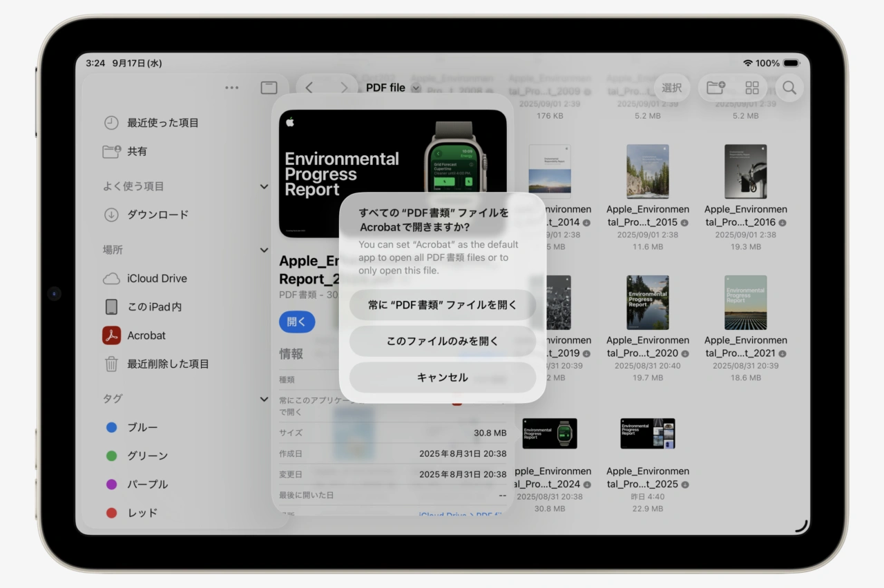This screenshot has height=588, width=884.
Task: Choose 常に"PDF書類"ファイルを開く in the dialog
Action: tap(442, 304)
